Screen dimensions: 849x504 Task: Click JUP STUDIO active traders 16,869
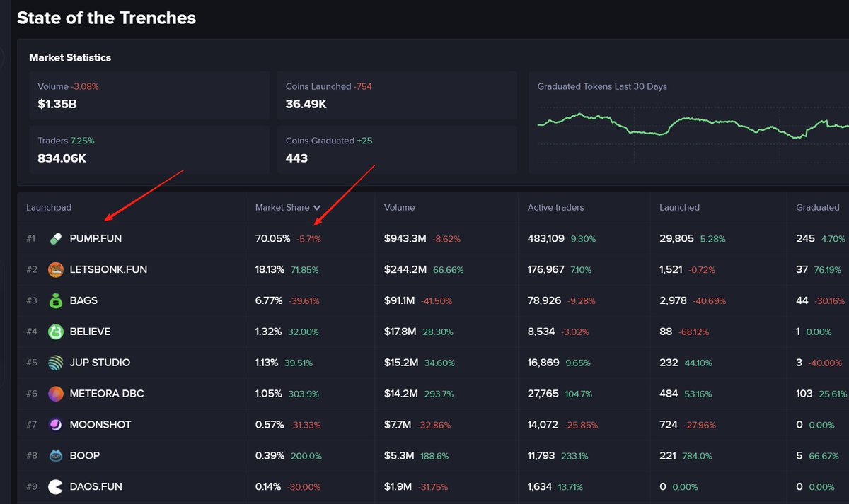click(543, 363)
